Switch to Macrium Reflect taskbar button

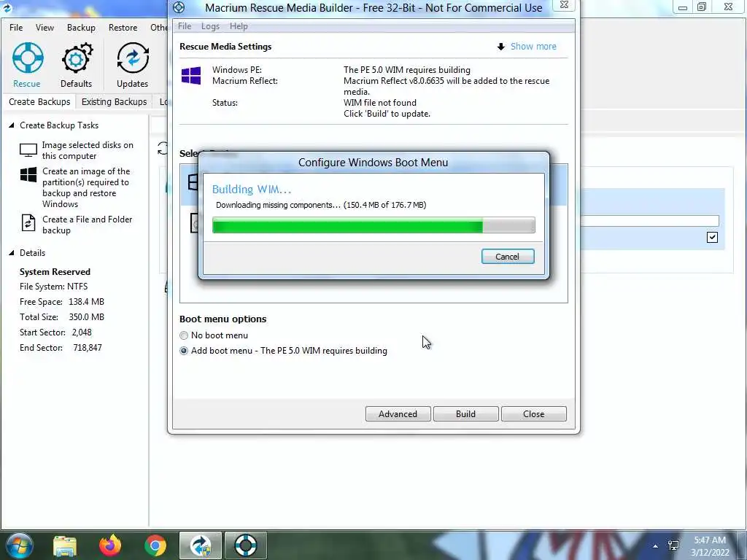pos(200,545)
